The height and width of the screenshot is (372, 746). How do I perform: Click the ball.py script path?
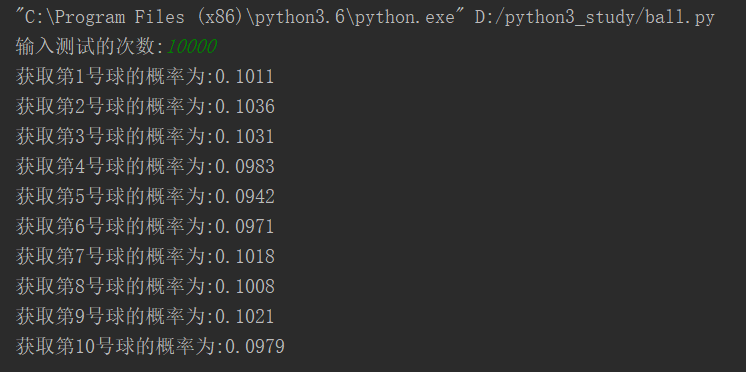coord(595,18)
